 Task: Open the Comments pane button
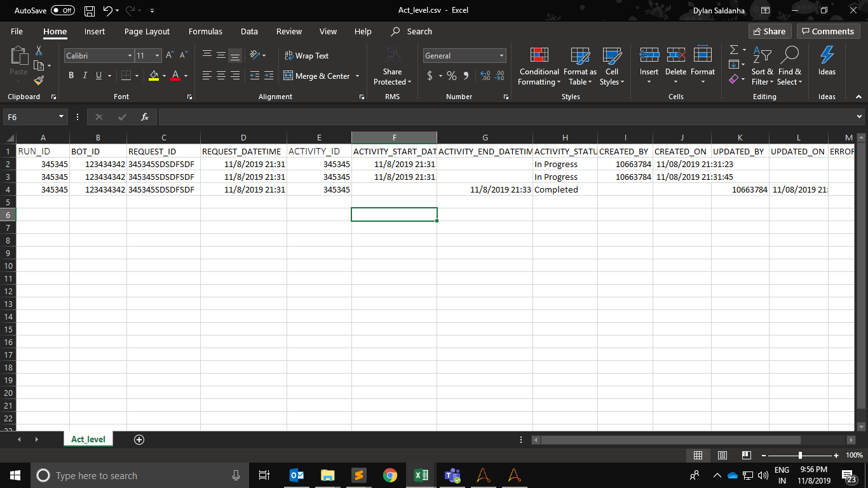pyautogui.click(x=828, y=32)
